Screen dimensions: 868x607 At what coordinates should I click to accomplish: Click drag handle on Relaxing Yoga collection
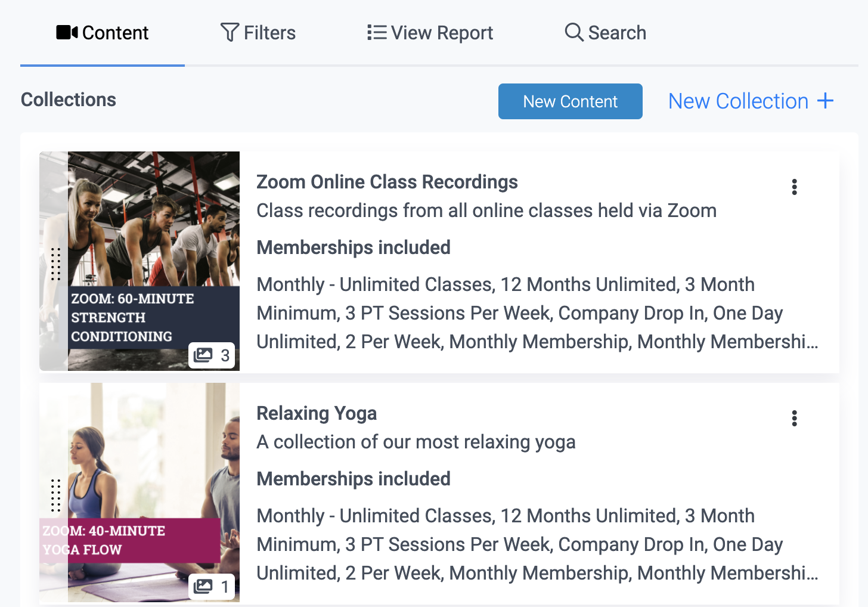55,495
